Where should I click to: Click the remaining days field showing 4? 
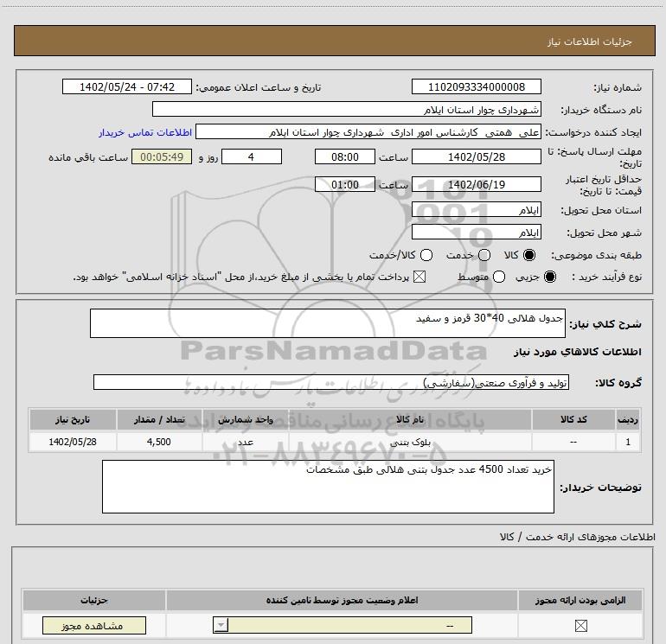[x=252, y=156]
